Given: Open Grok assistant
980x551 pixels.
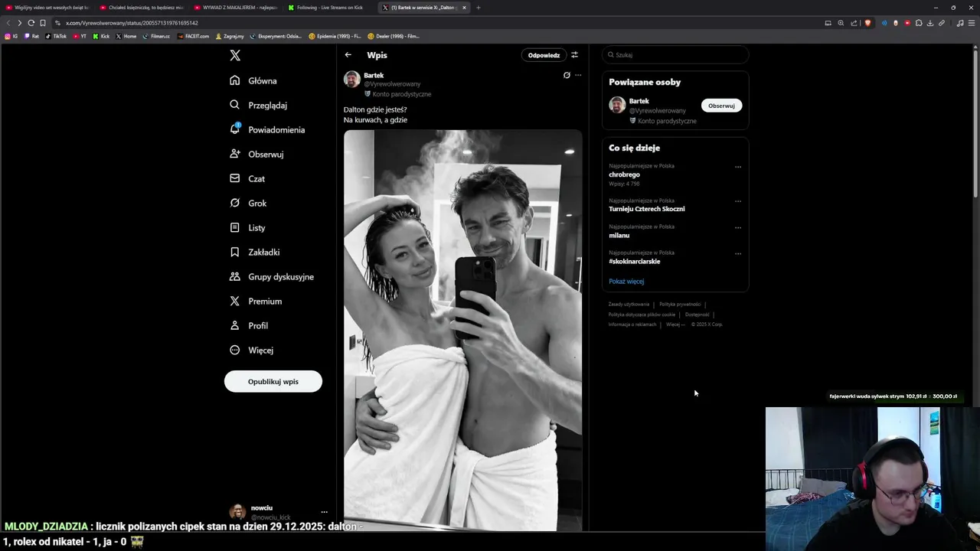Looking at the screenshot, I should (x=248, y=203).
